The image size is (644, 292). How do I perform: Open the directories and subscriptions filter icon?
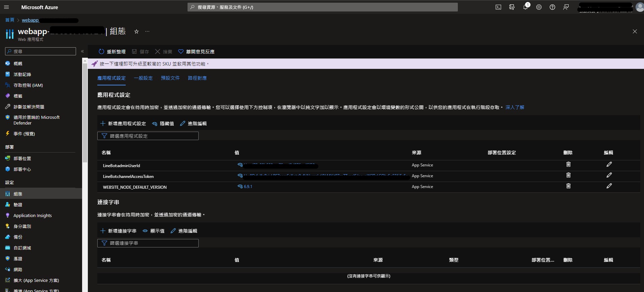512,7
